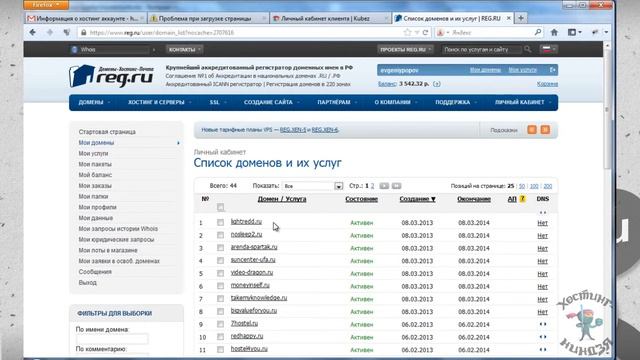This screenshot has height=360, width=640.
Task: Check the box for bigvalueforyou.ru in row 8
Action: 220,311
